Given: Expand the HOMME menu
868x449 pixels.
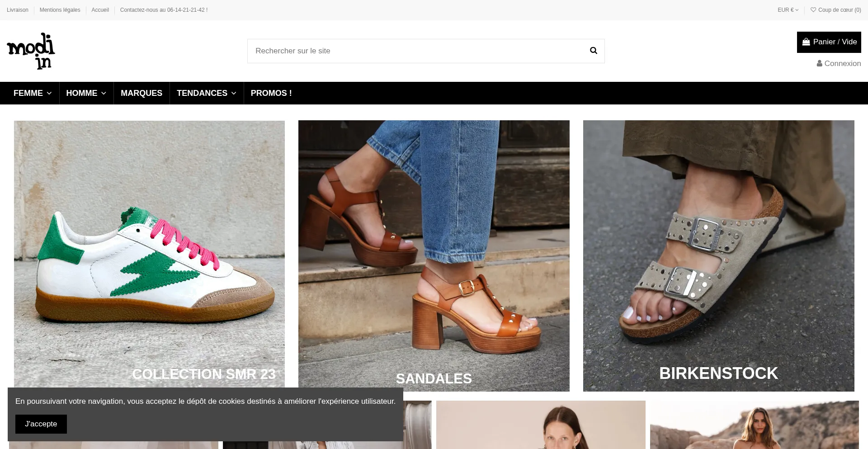Looking at the screenshot, I should pyautogui.click(x=86, y=93).
